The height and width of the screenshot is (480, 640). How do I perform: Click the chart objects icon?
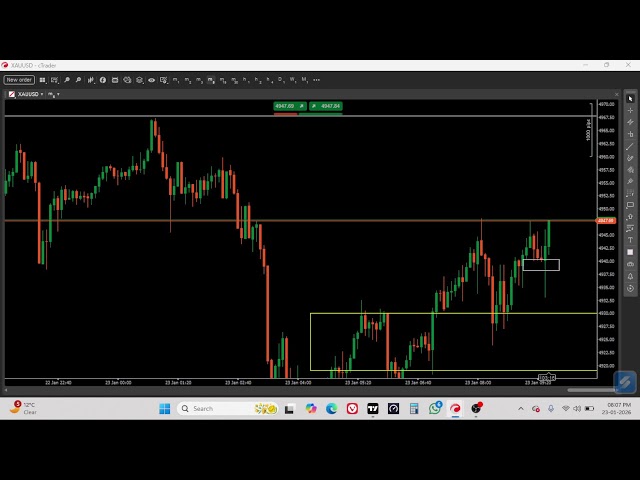127,80
